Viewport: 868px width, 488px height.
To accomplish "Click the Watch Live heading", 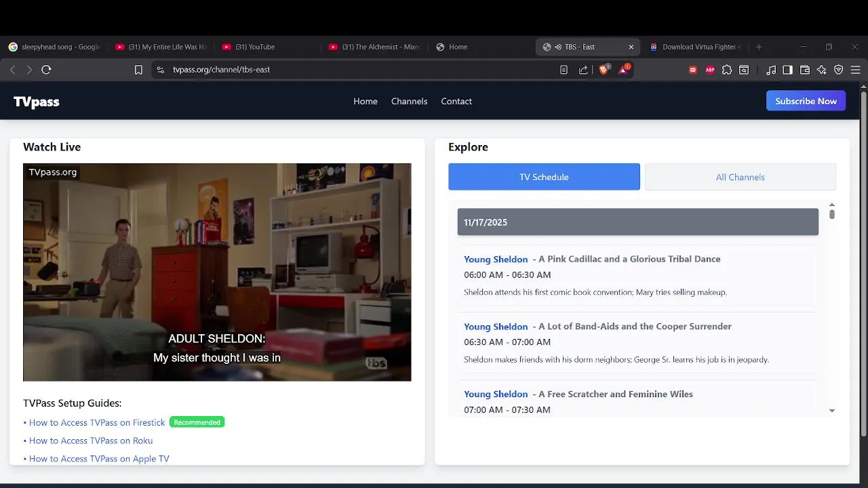I will click(x=52, y=147).
